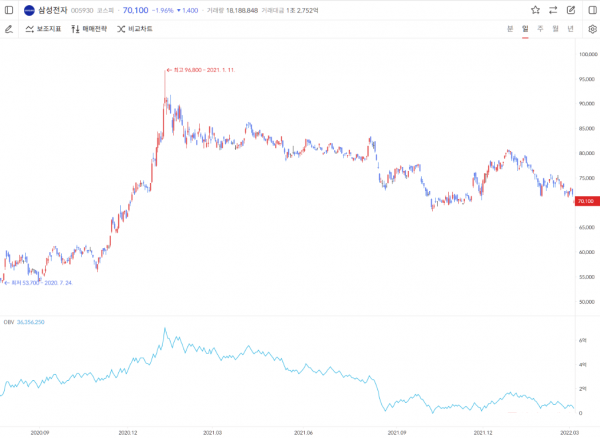This screenshot has width=600, height=438.
Task: Click the OBV indicator label
Action: click(9, 322)
